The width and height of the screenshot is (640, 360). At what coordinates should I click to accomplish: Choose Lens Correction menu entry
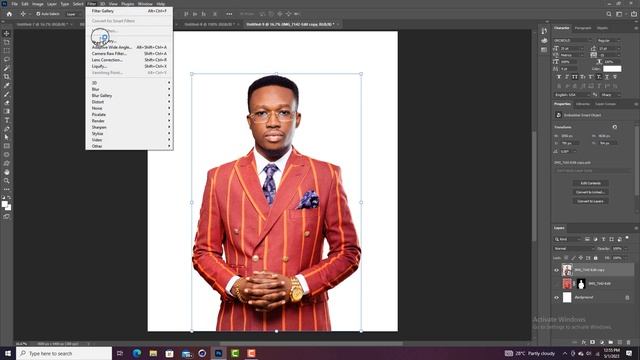(x=129, y=60)
